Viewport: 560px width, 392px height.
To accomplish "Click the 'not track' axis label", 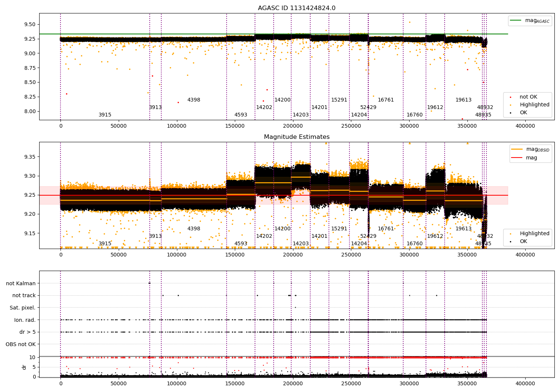I will tap(24, 295).
